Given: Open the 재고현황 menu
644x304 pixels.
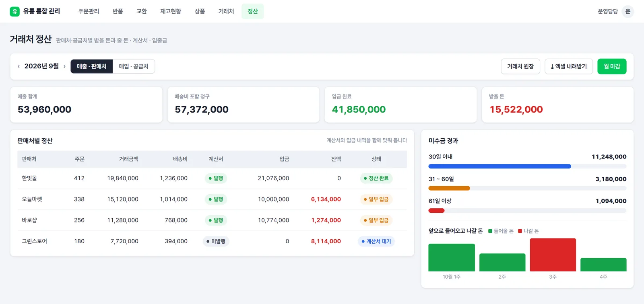Looking at the screenshot, I should tap(171, 11).
